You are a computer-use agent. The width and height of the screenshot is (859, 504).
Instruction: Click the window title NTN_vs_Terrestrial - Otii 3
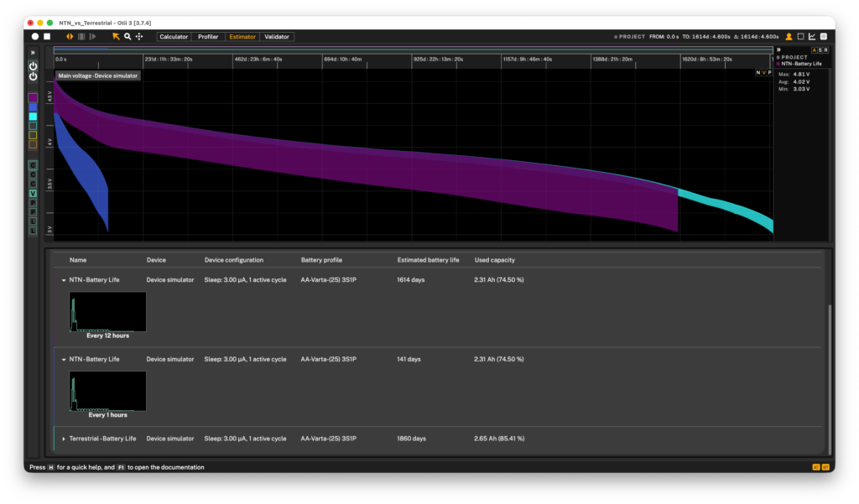(105, 23)
